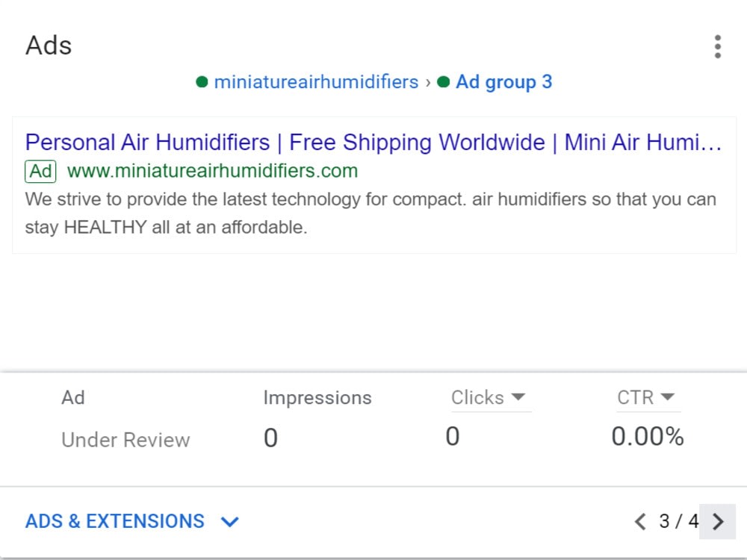Image resolution: width=747 pixels, height=560 pixels.
Task: Open the ADS & EXTENSIONS link
Action: coord(115,521)
